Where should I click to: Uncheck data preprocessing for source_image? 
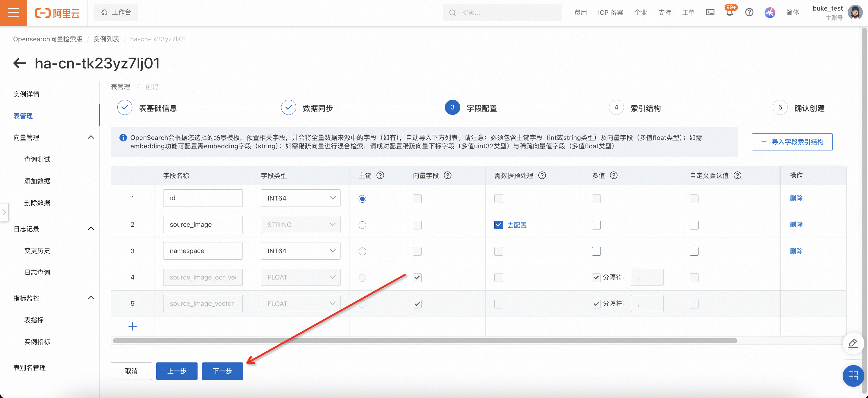[498, 225]
